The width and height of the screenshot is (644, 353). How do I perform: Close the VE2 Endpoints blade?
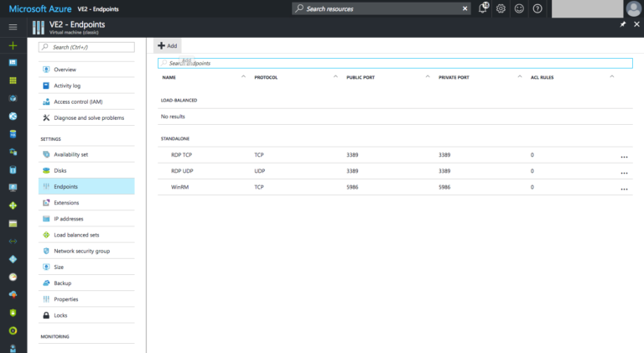pos(636,24)
